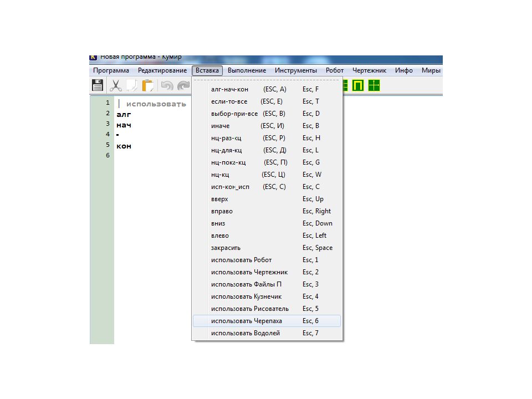Click the green icon with cross grid
This screenshot has height=399, width=532.
pyautogui.click(x=374, y=85)
